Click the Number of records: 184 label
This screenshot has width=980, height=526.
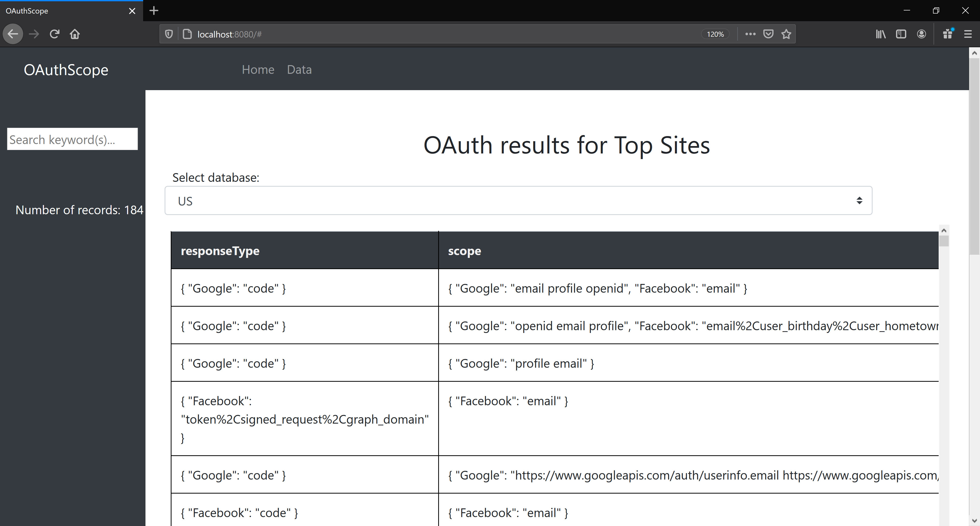pyautogui.click(x=79, y=210)
